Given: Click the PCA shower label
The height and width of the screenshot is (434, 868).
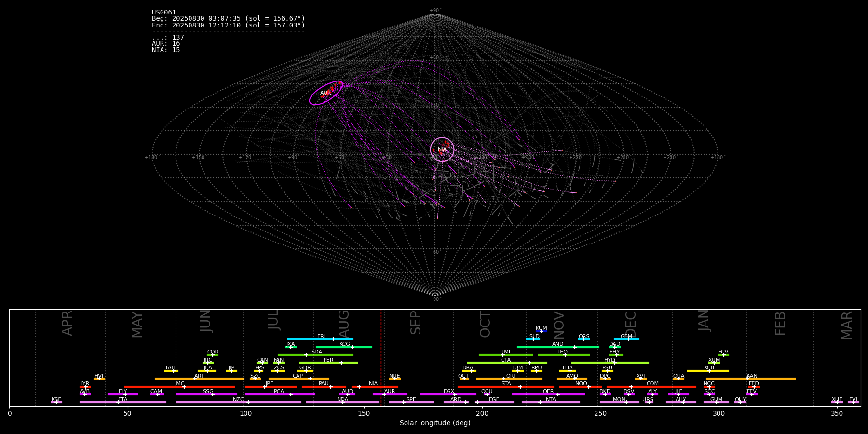Looking at the screenshot, I should [279, 392].
